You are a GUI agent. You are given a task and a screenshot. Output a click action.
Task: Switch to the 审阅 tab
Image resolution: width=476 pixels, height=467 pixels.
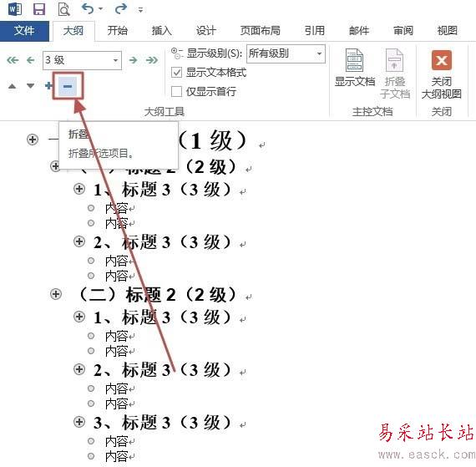pos(403,31)
